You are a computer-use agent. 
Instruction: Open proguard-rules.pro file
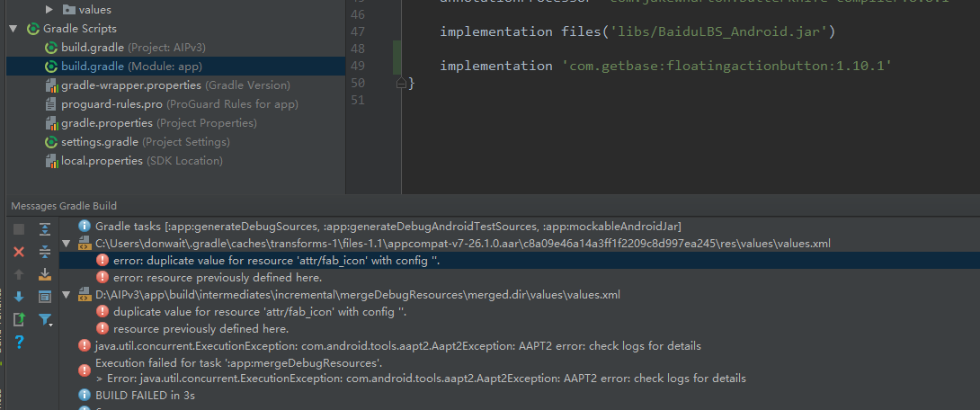coord(180,103)
